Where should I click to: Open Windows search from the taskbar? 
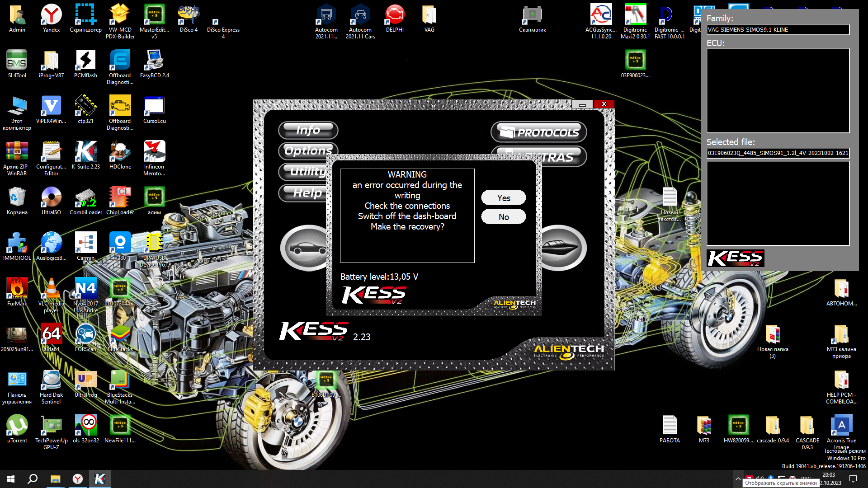(33, 479)
